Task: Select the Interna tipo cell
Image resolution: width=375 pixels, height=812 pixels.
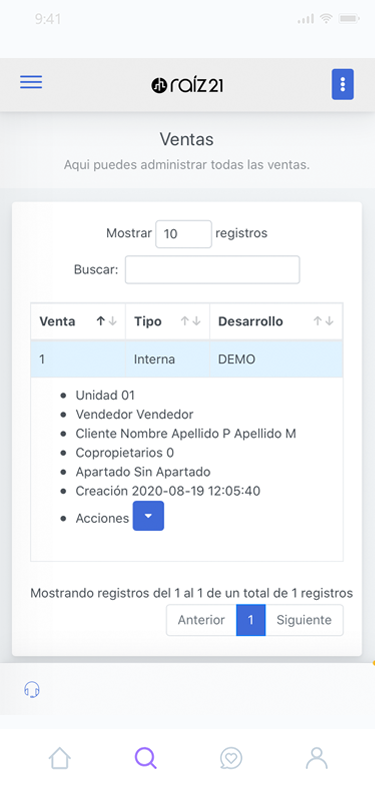Action: pyautogui.click(x=167, y=359)
